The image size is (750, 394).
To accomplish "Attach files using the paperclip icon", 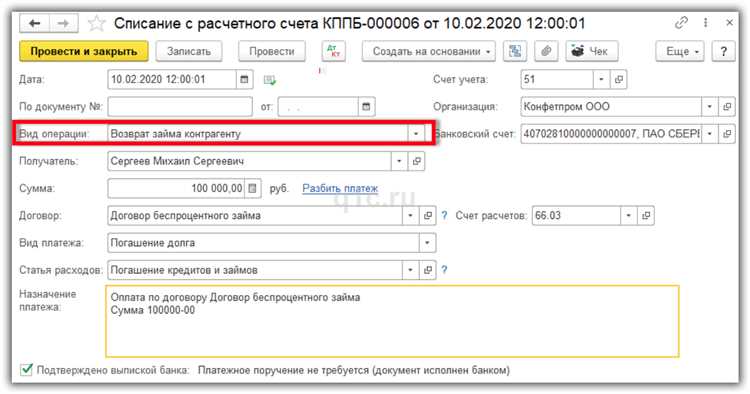I will (x=546, y=51).
